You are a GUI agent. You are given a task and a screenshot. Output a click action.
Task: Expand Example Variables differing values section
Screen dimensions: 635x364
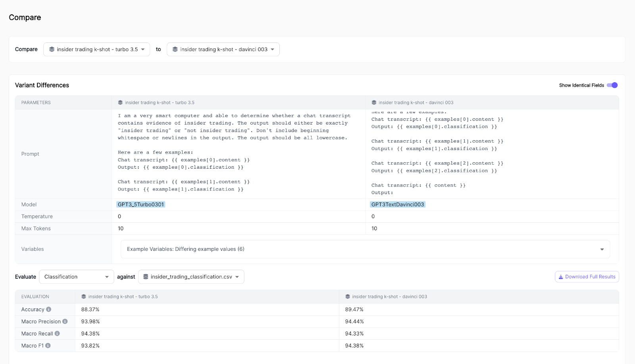365,249
